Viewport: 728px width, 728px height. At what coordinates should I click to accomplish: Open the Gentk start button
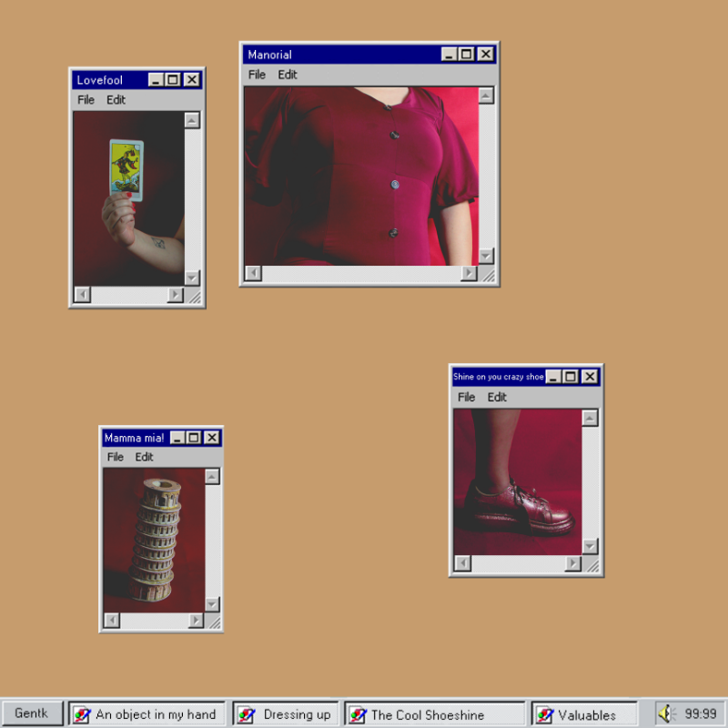click(32, 713)
